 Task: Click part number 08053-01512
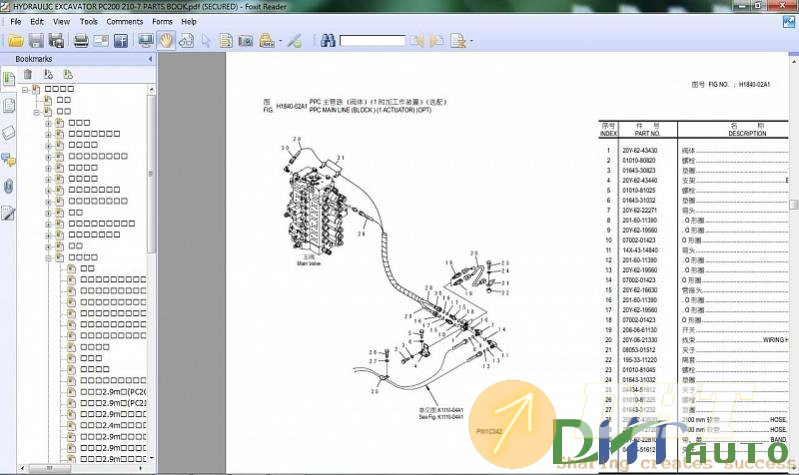(x=638, y=350)
